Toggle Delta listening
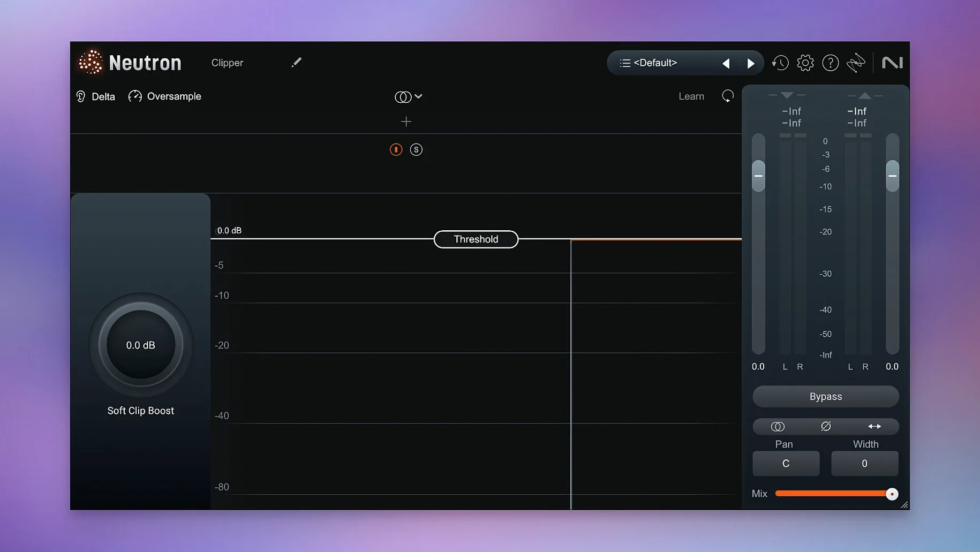 [x=96, y=96]
